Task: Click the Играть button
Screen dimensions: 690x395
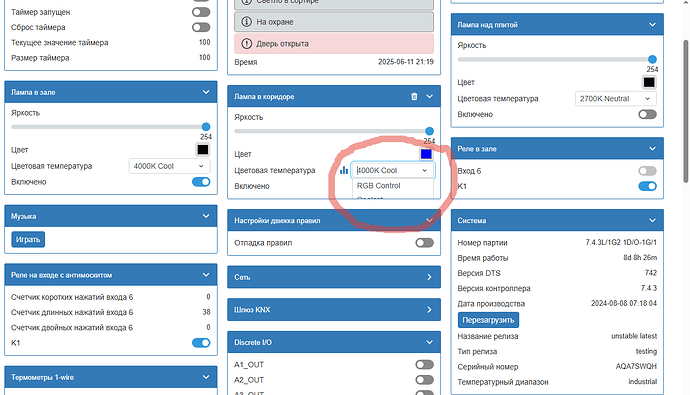Action: (28, 240)
